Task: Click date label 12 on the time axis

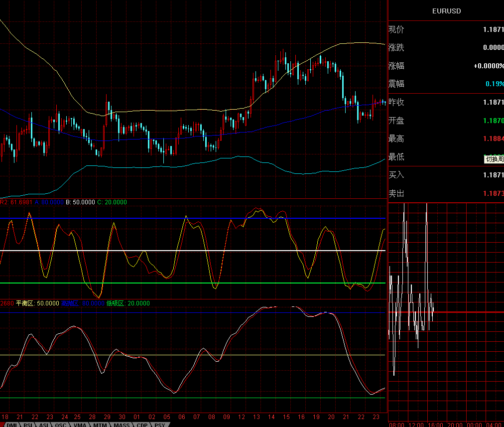Action: point(242,417)
